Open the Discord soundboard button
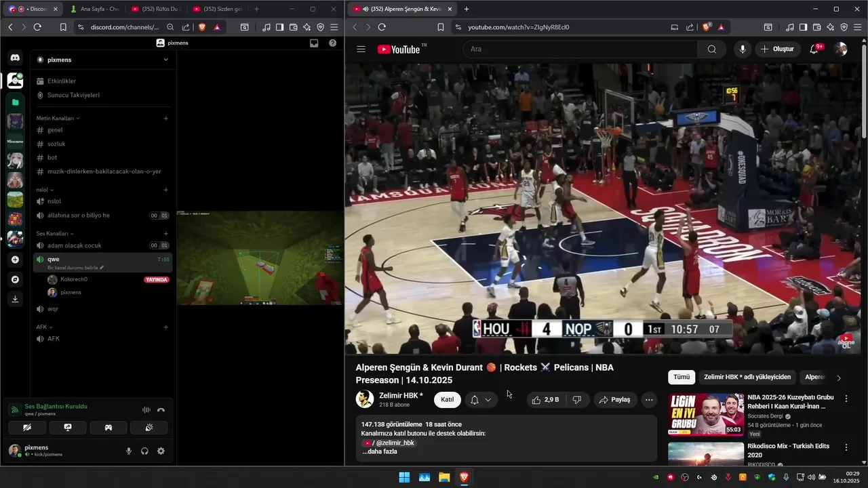This screenshot has width=868, height=488. [x=149, y=428]
